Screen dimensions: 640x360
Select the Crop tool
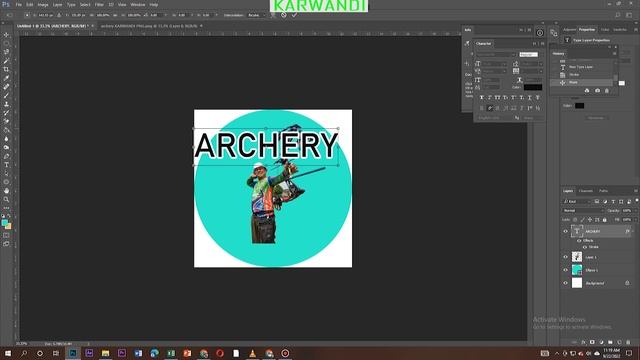pos(6,69)
